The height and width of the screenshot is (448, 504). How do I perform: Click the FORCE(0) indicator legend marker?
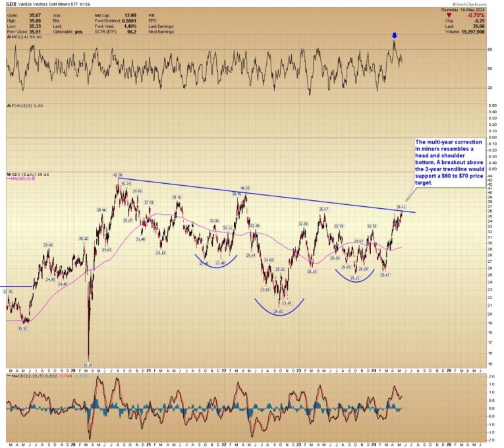click(x=8, y=105)
